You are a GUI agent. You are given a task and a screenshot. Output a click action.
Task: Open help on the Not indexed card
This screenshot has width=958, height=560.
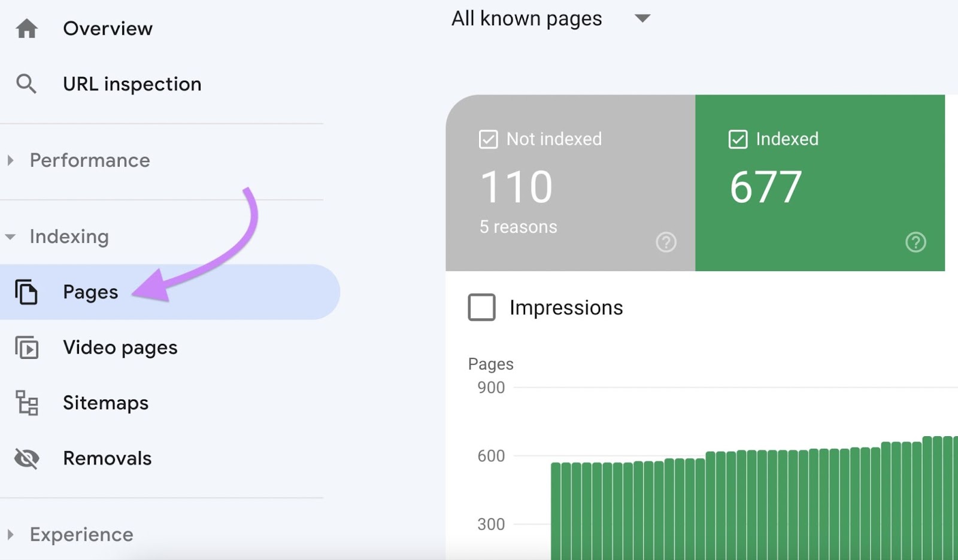tap(666, 242)
